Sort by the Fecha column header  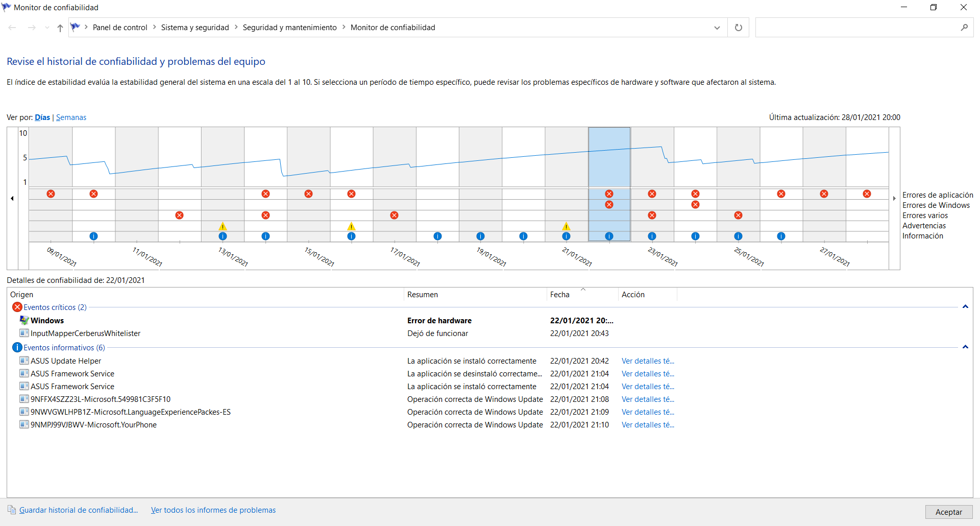[x=582, y=295]
